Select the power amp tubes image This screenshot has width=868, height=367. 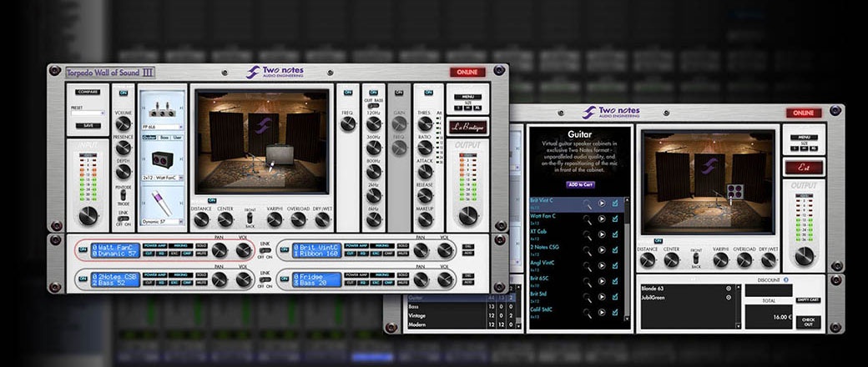point(162,109)
